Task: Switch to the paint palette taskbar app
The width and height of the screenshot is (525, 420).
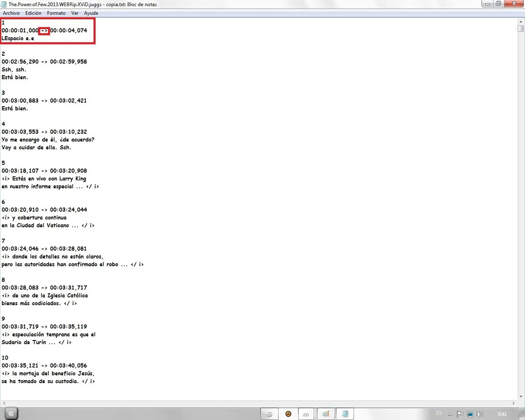Action: point(326,414)
